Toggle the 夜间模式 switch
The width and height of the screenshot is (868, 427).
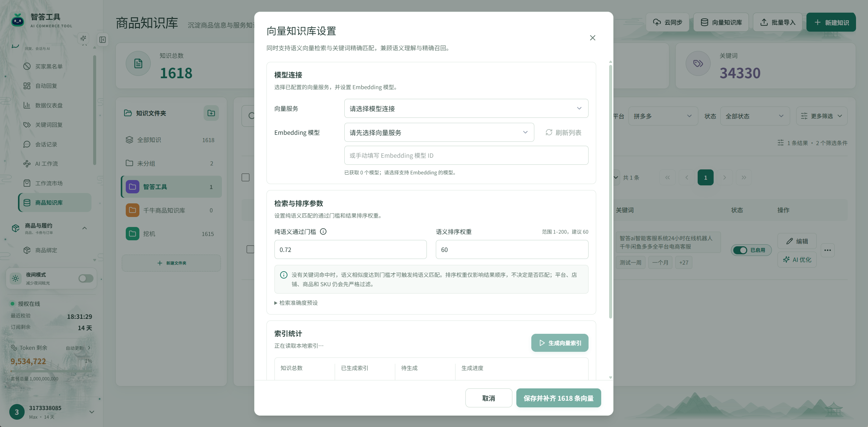[86, 278]
